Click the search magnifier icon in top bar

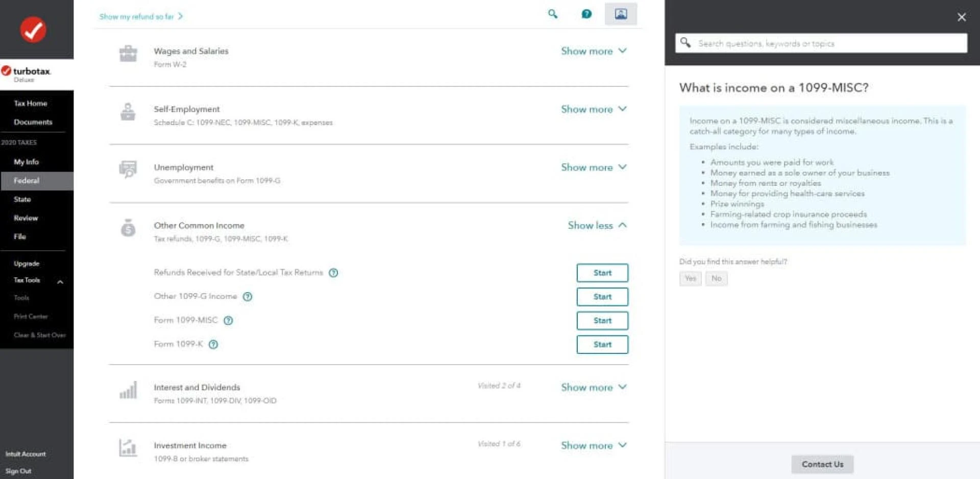tap(552, 14)
